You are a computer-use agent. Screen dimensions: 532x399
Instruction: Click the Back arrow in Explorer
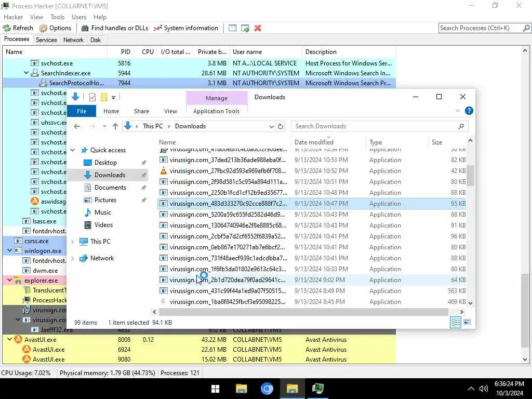(77, 126)
